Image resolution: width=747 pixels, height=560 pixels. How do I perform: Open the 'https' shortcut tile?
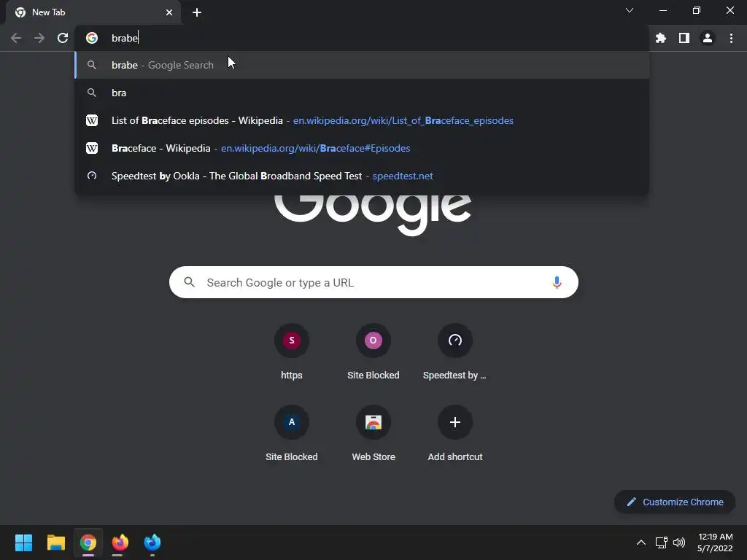point(292,352)
